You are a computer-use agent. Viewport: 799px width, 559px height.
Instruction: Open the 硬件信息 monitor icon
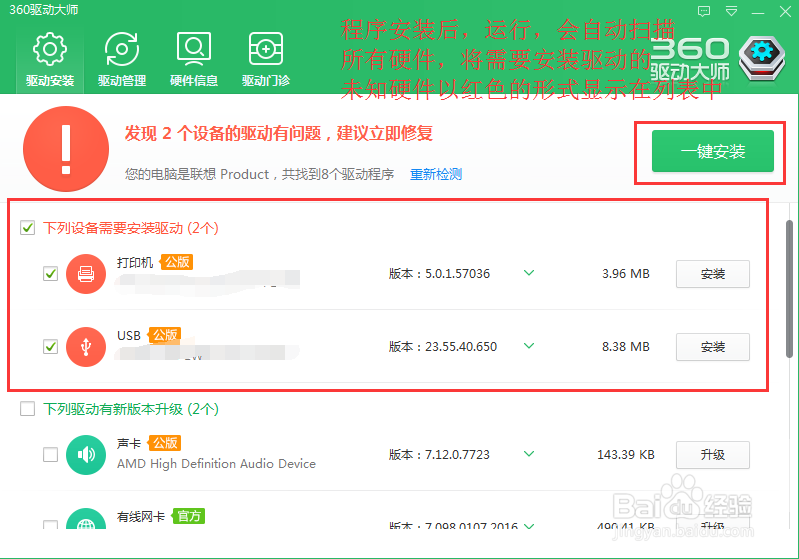click(x=194, y=49)
